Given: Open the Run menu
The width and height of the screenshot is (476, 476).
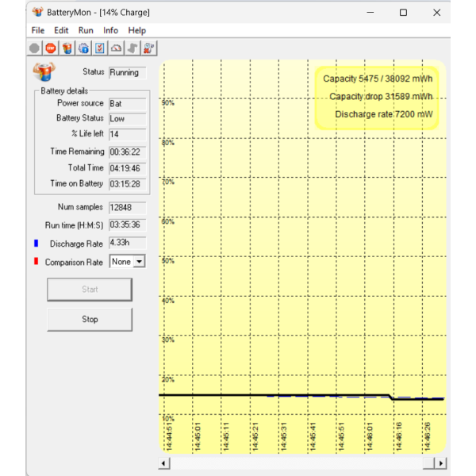Looking at the screenshot, I should (86, 30).
